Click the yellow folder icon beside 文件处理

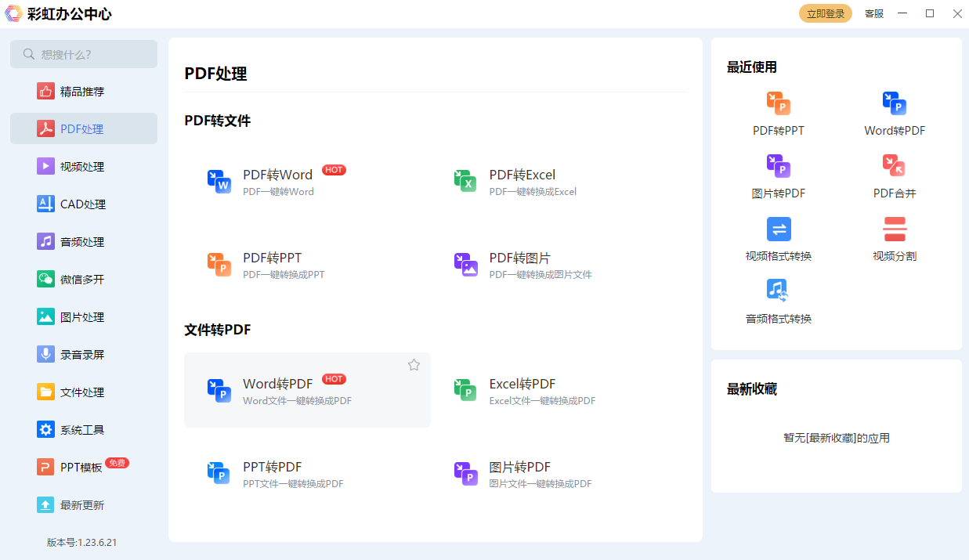coord(45,392)
